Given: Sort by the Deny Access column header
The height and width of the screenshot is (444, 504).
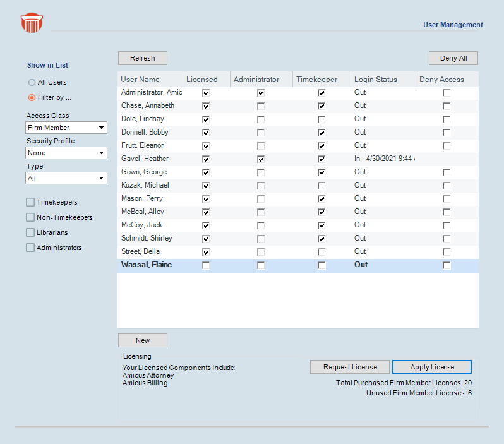Looking at the screenshot, I should [447, 80].
